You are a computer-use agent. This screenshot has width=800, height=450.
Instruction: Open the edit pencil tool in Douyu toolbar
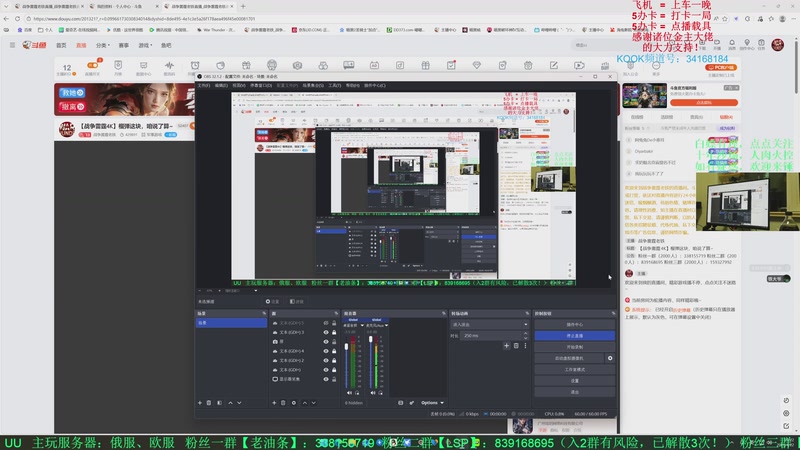554,65
